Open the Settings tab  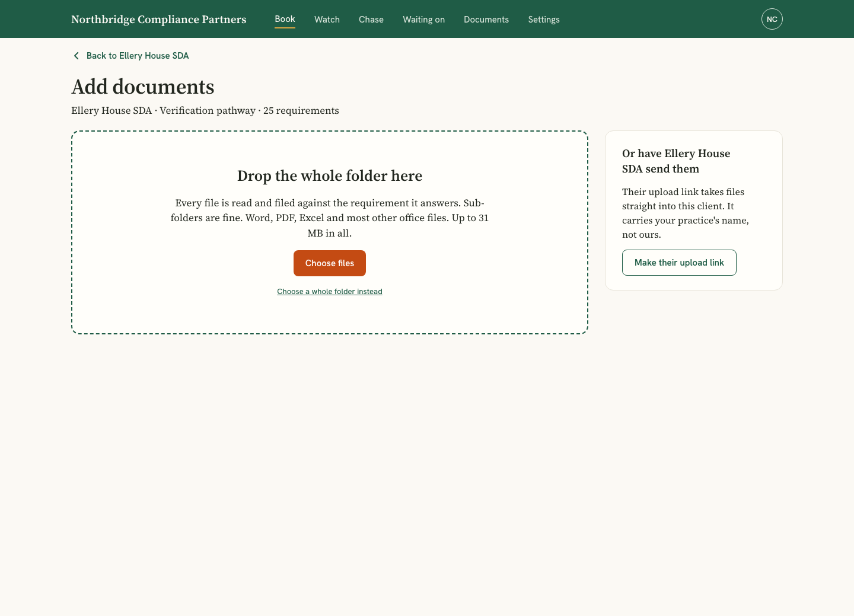point(544,20)
